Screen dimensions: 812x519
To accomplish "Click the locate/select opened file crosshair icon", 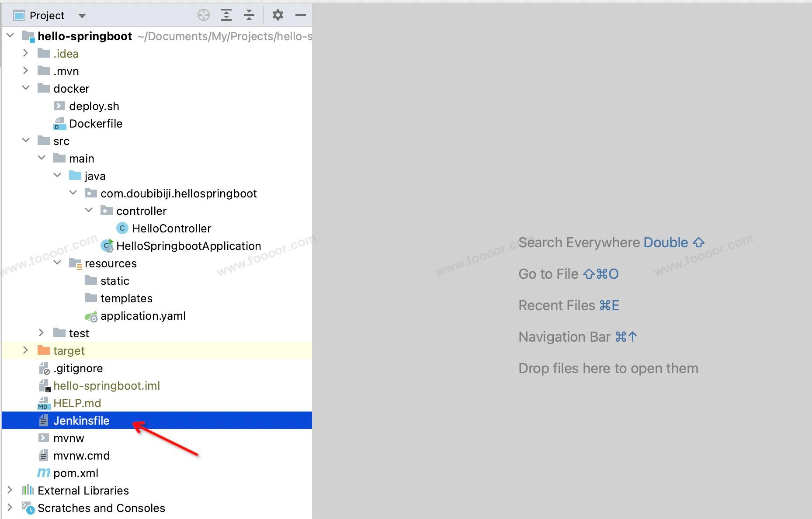I will (x=204, y=15).
